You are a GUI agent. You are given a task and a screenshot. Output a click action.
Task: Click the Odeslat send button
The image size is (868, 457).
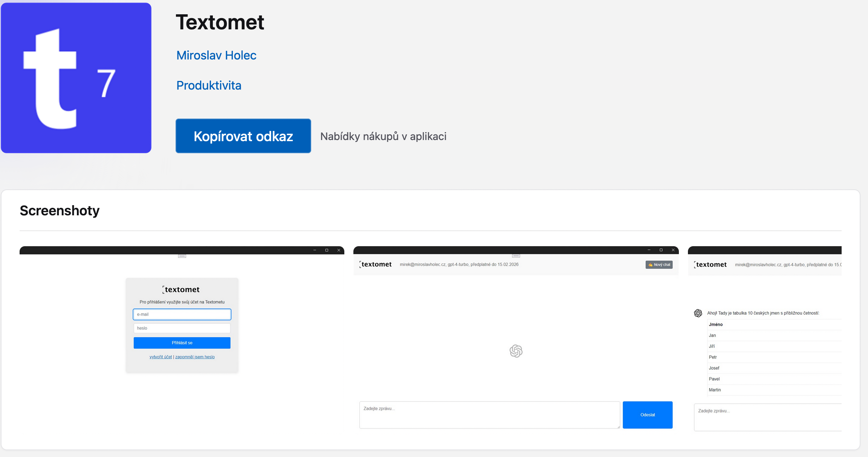tap(648, 415)
